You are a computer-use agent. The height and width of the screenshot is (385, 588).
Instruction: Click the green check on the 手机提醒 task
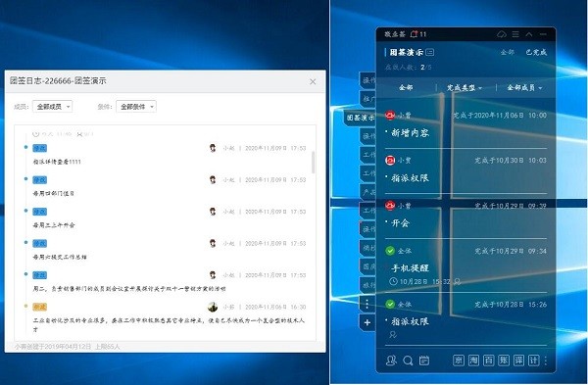390,251
